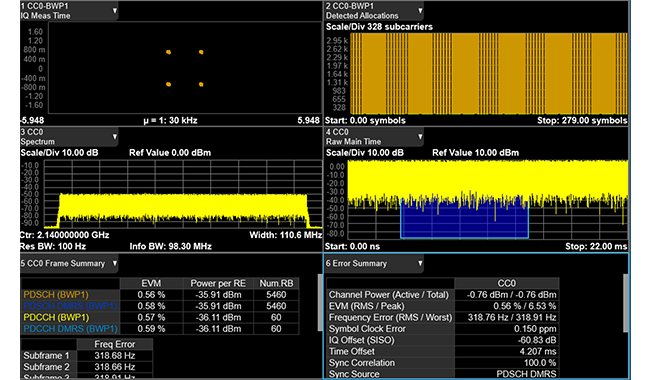Image resolution: width=650 pixels, height=380 pixels.
Task: Expand the Error Summary dropdown arrow
Action: coord(420,264)
